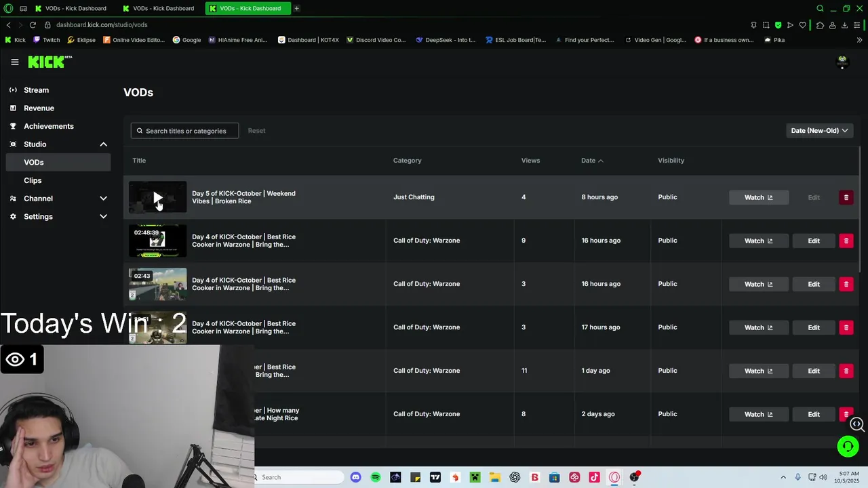Switch to the first VODs - Kick Dashboard tab
Viewport: 868px width, 488px height.
click(71, 8)
